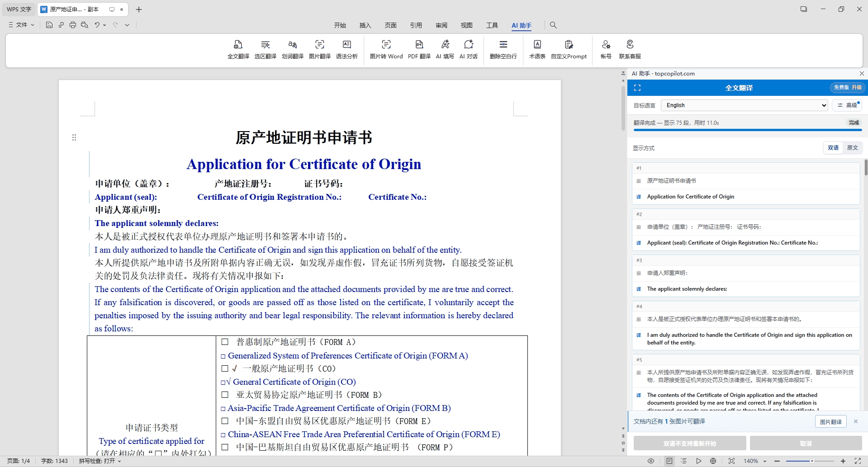Select the 选区翻译 selection translate tool
868x467 pixels.
(x=266, y=50)
